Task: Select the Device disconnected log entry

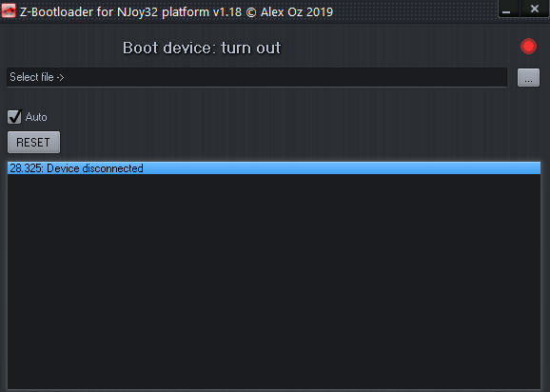Action: [274, 168]
